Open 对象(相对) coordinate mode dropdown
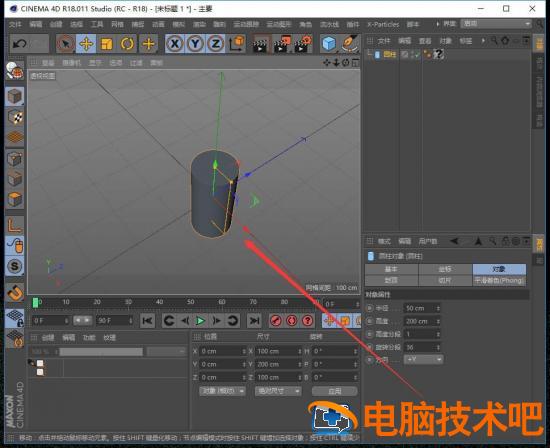 pyautogui.click(x=222, y=391)
